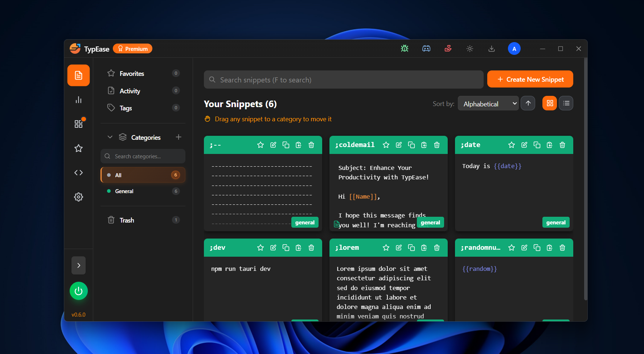Click the donate heart-hand icon

click(x=448, y=49)
